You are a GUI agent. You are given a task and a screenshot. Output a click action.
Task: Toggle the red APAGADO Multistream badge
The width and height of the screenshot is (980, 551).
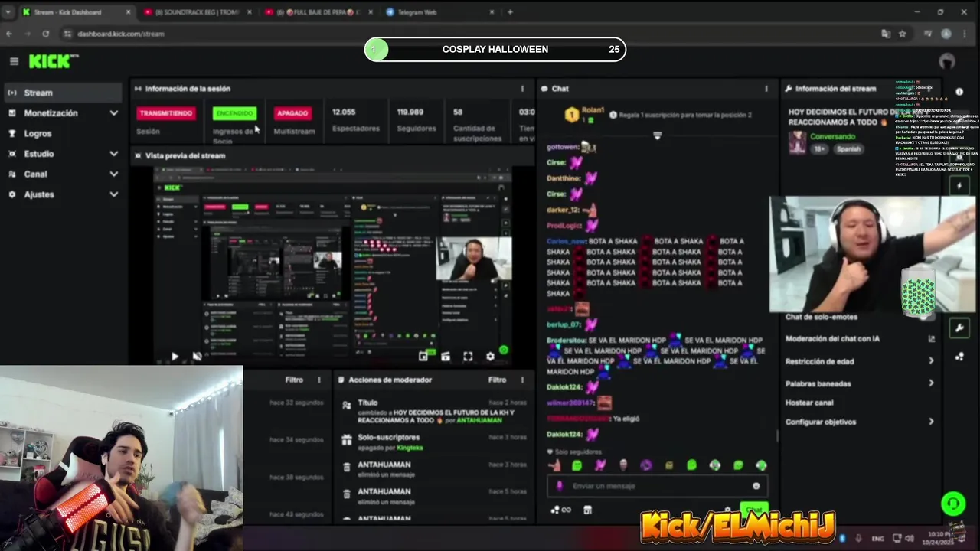click(292, 113)
